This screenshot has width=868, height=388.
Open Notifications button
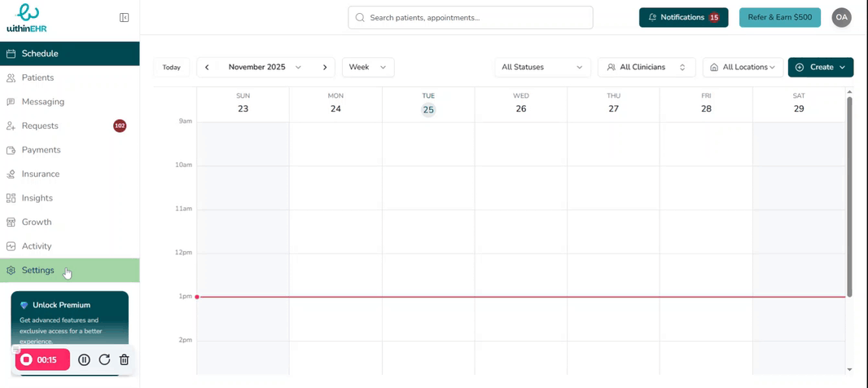pos(683,17)
